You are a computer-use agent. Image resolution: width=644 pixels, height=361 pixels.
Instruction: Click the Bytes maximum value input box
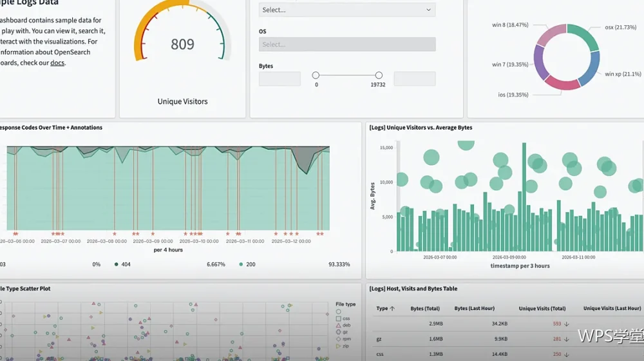click(x=414, y=79)
